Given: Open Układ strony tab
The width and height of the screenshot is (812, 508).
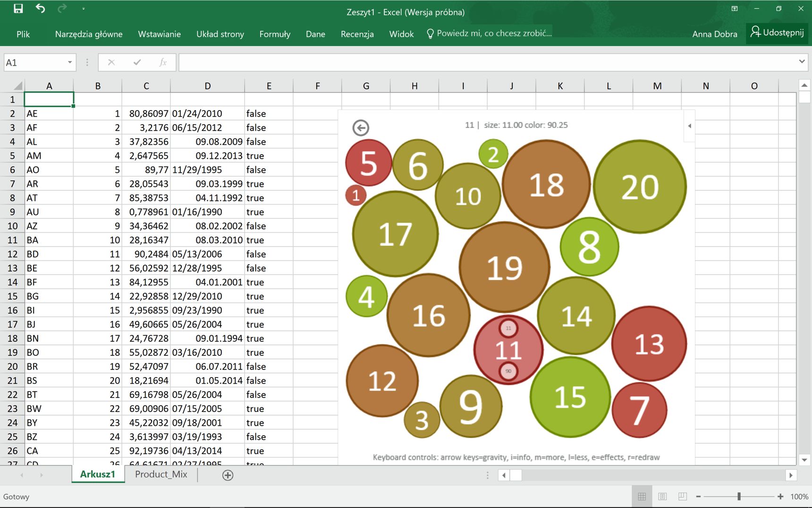Looking at the screenshot, I should point(220,34).
